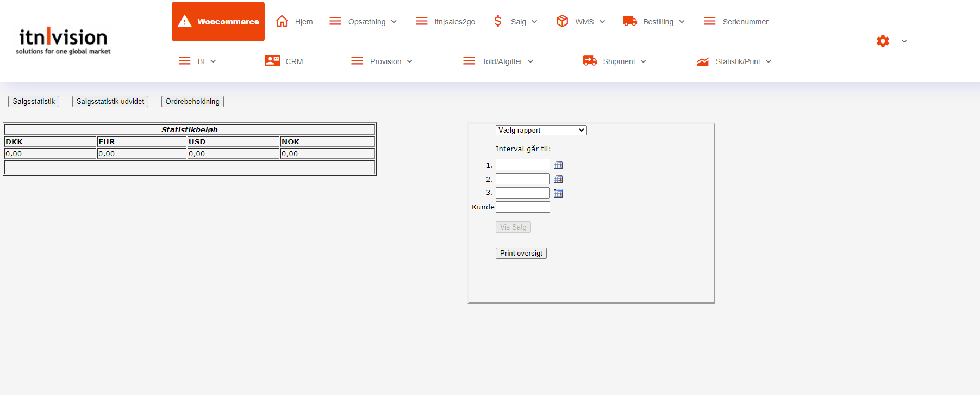Open the itn|sales2go menu item

click(x=454, y=22)
